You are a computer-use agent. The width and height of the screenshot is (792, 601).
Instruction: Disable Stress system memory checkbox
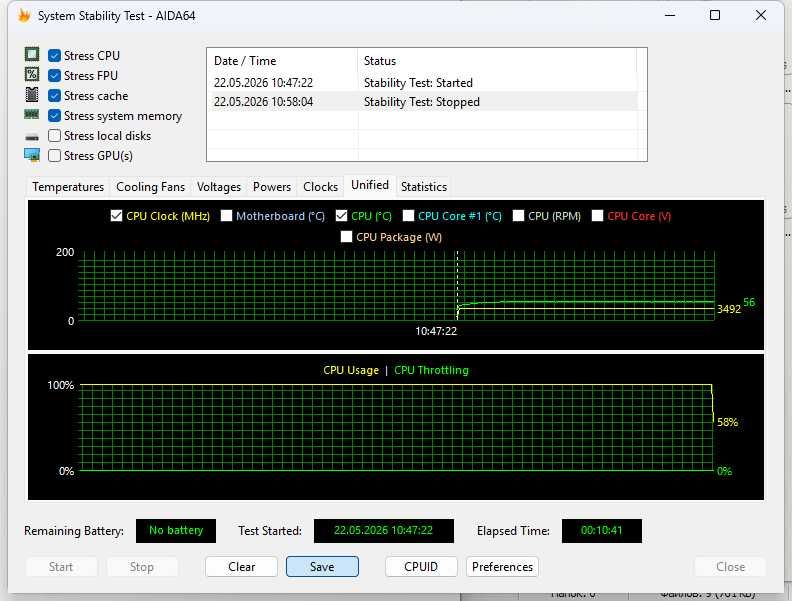pyautogui.click(x=55, y=116)
